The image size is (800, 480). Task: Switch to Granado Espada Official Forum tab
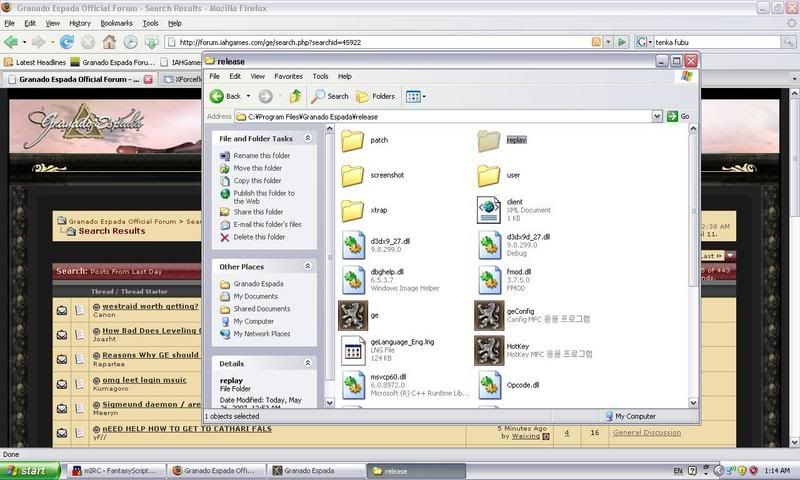coord(79,79)
